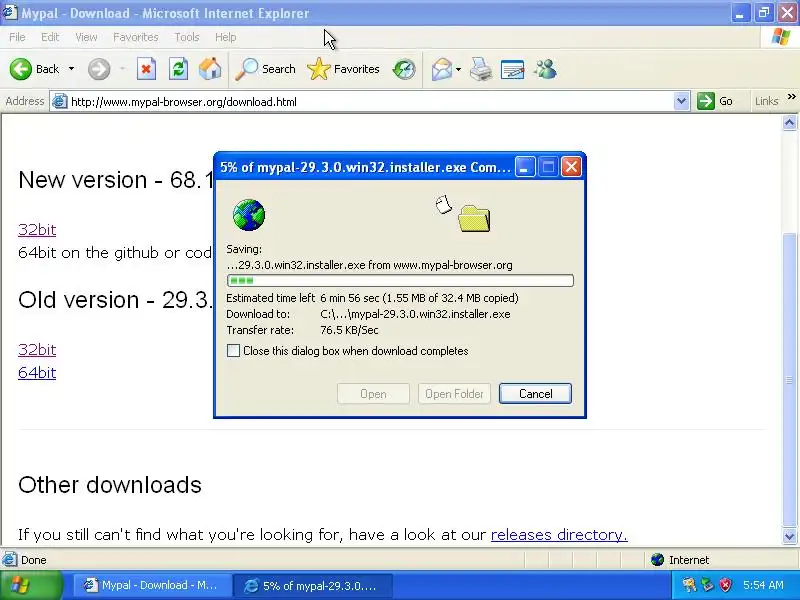Click the globe icon in download dialog
Screen dimensions: 800x600
pyautogui.click(x=248, y=215)
